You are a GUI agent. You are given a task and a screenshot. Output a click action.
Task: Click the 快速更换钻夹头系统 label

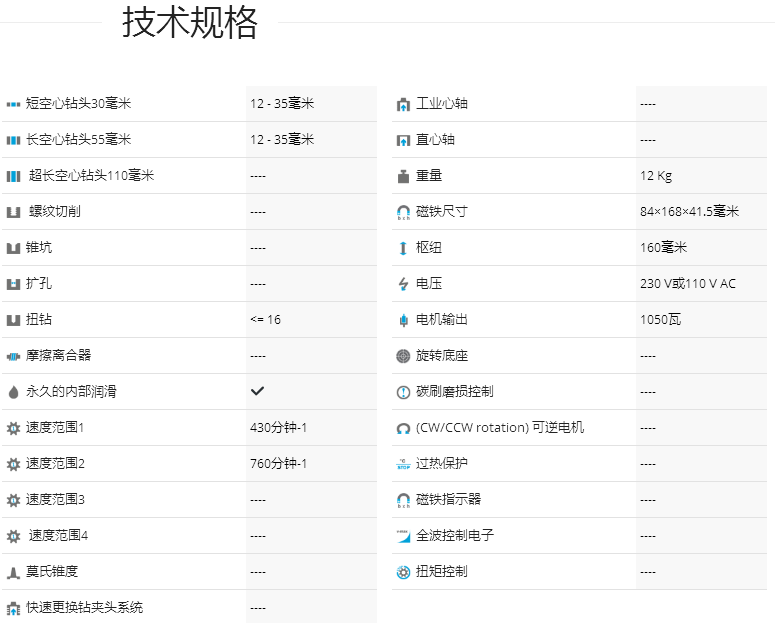click(x=84, y=607)
